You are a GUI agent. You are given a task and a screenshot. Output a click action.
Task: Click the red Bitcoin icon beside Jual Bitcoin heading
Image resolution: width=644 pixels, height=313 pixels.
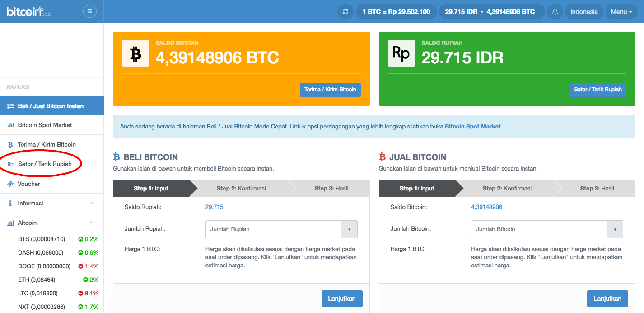(382, 157)
